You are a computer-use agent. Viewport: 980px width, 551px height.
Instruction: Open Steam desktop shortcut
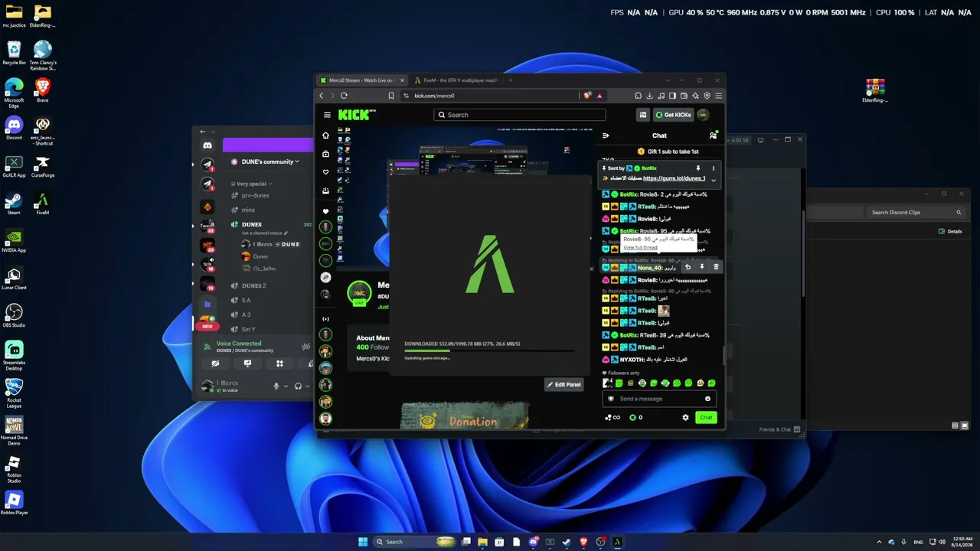(14, 203)
